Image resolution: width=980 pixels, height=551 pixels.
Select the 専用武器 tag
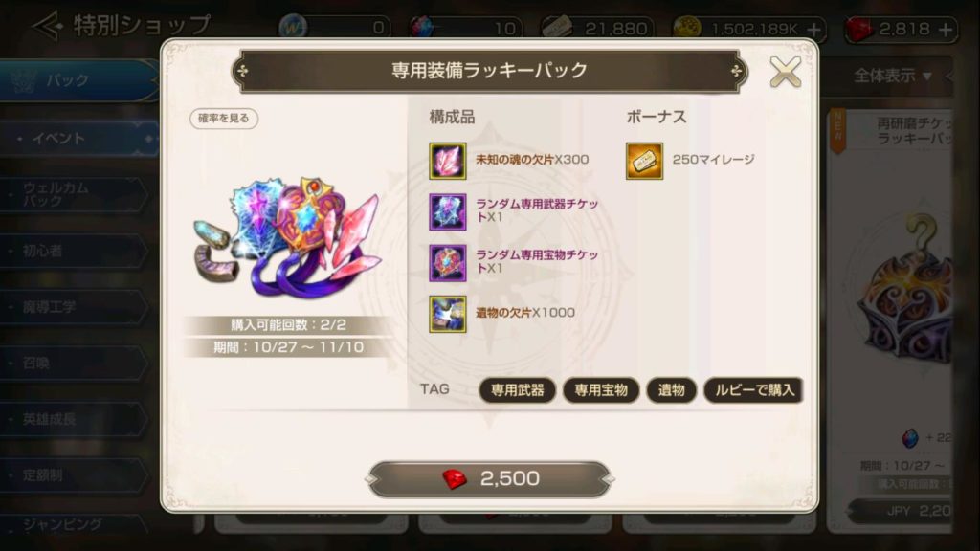coord(518,390)
